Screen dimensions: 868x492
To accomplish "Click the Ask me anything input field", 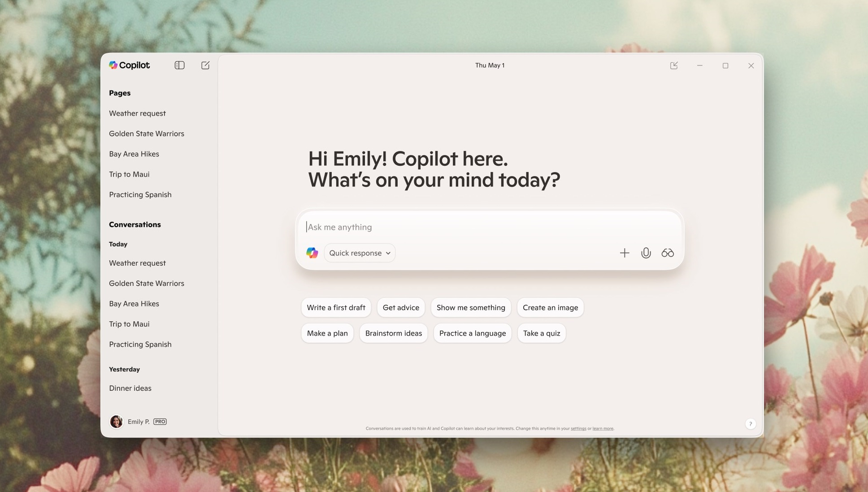I will click(x=448, y=227).
